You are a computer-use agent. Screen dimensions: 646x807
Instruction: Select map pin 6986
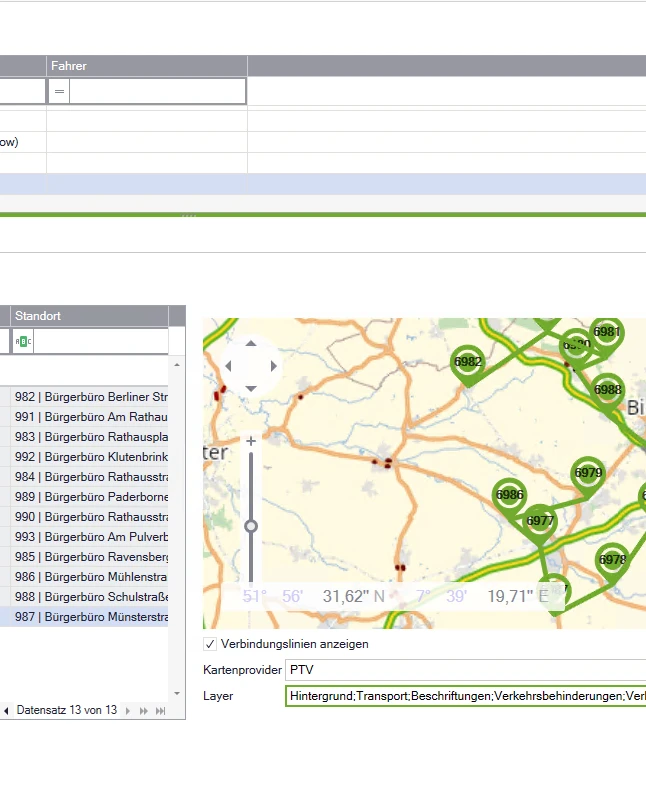coord(509,497)
